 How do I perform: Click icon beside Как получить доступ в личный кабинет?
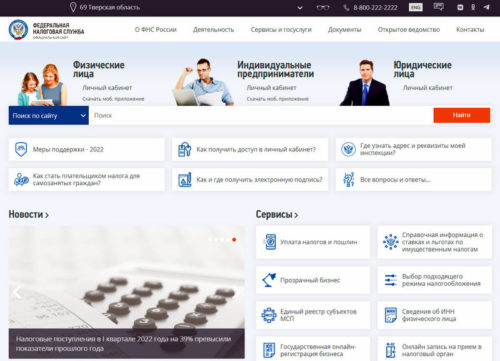pos(185,149)
